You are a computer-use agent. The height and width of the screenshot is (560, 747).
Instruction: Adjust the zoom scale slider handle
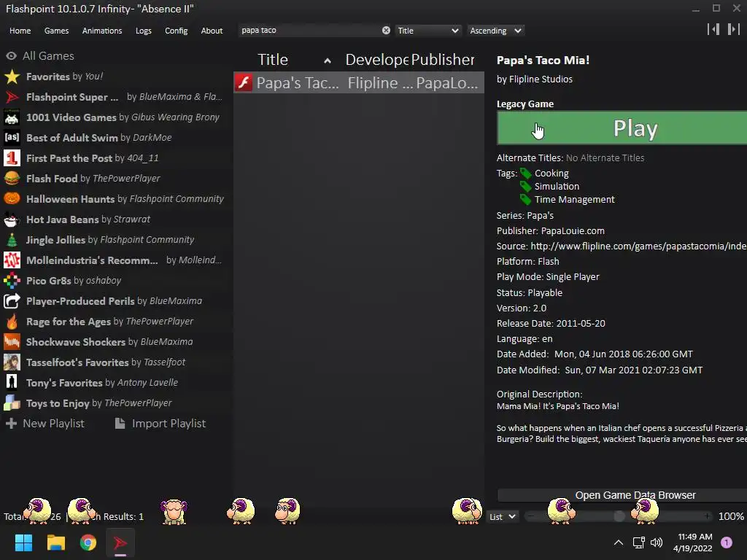click(619, 516)
